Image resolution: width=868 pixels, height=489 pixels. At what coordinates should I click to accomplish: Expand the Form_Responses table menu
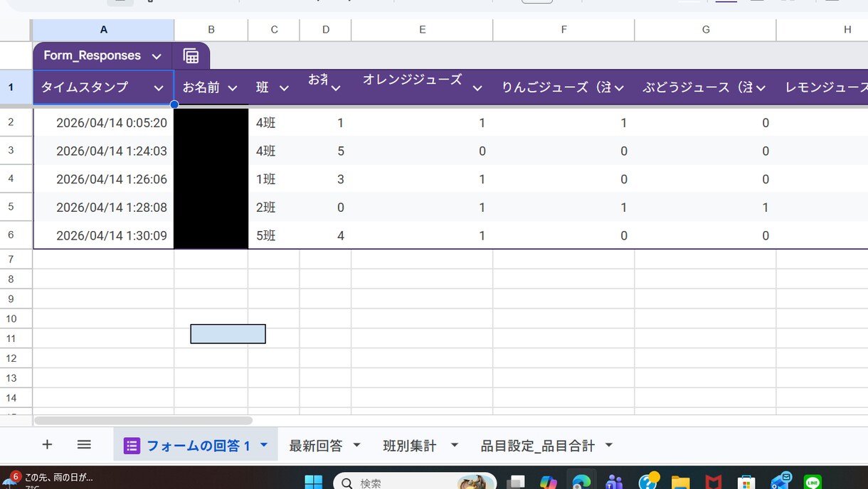point(157,56)
